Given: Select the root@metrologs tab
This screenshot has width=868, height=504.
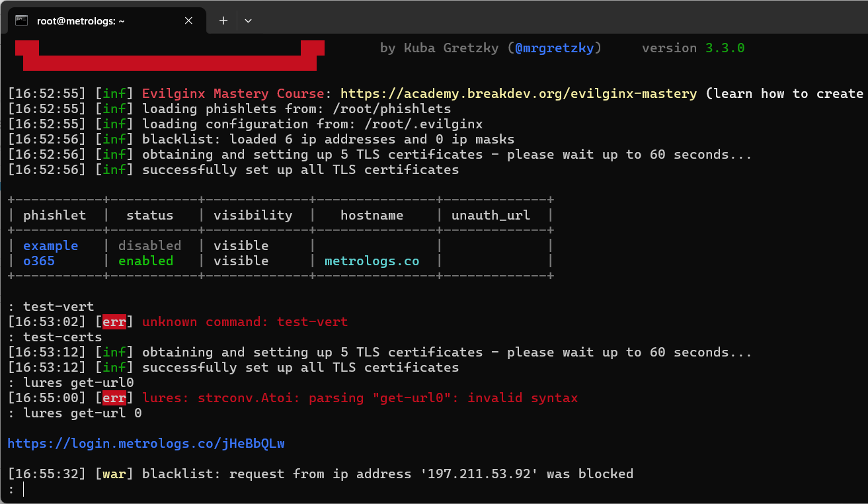Looking at the screenshot, I should (106, 21).
